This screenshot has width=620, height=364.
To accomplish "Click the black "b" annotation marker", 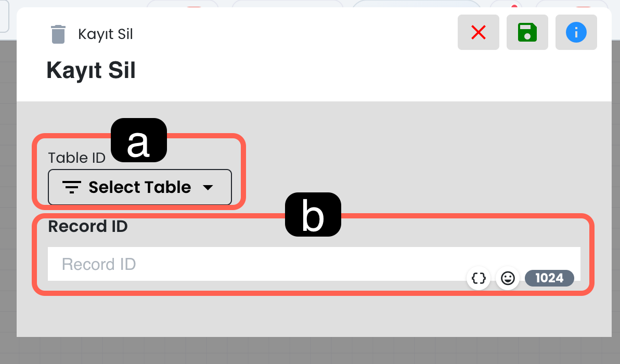I will [313, 215].
